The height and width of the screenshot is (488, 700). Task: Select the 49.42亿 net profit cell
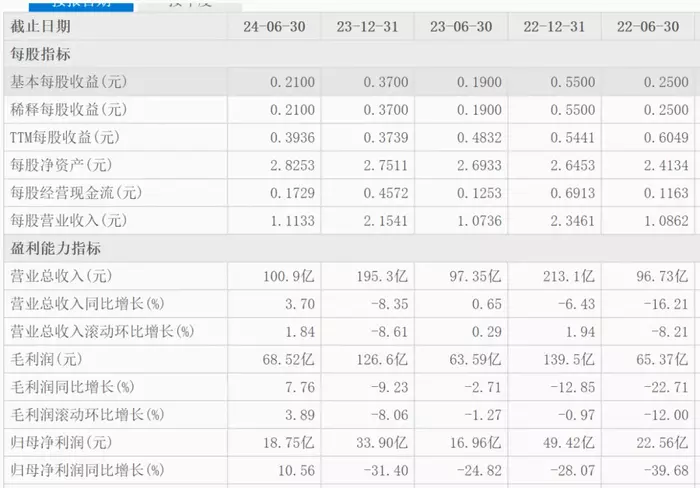tap(569, 442)
